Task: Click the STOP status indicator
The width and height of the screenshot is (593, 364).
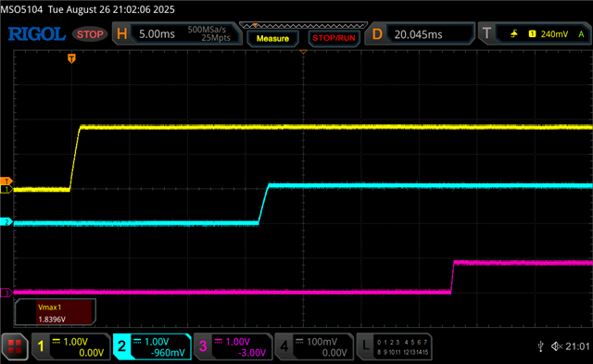Action: (x=90, y=34)
